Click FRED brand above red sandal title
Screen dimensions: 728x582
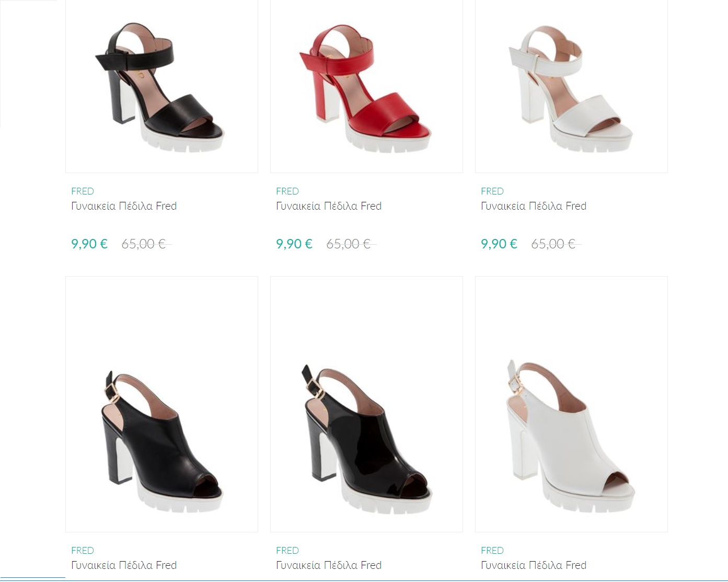(x=287, y=191)
